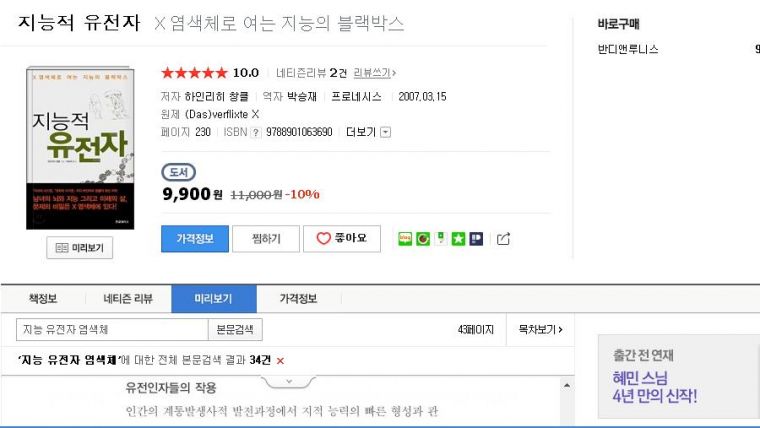The image size is (760, 428).
Task: Toggle the 좋아요 heart like button
Action: tap(341, 238)
